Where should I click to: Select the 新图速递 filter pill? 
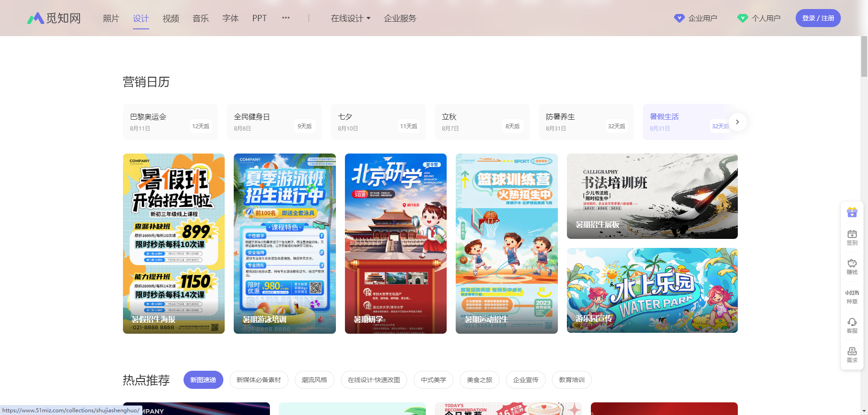203,380
